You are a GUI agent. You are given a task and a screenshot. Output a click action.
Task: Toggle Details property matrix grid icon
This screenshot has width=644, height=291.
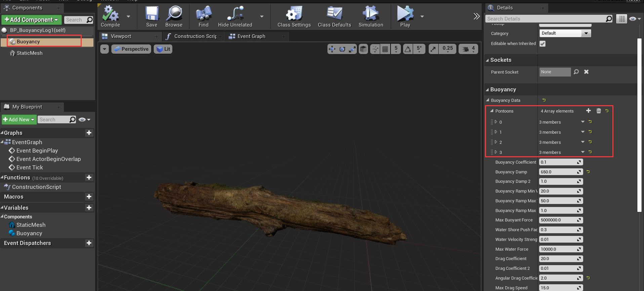[x=621, y=19]
